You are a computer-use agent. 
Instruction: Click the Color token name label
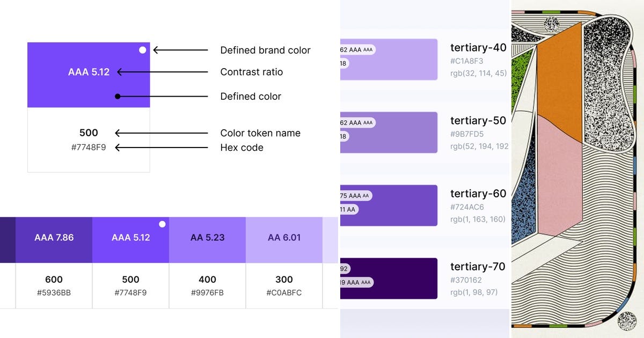[260, 133]
